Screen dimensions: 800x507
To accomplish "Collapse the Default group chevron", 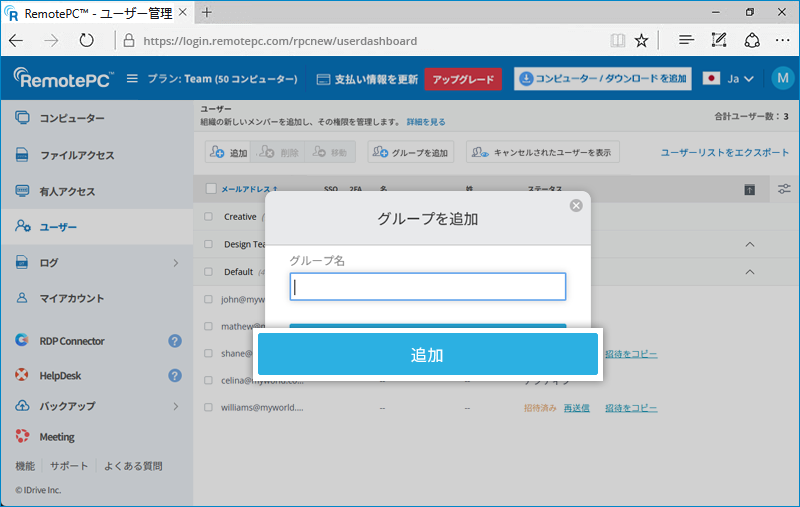I will (x=749, y=272).
